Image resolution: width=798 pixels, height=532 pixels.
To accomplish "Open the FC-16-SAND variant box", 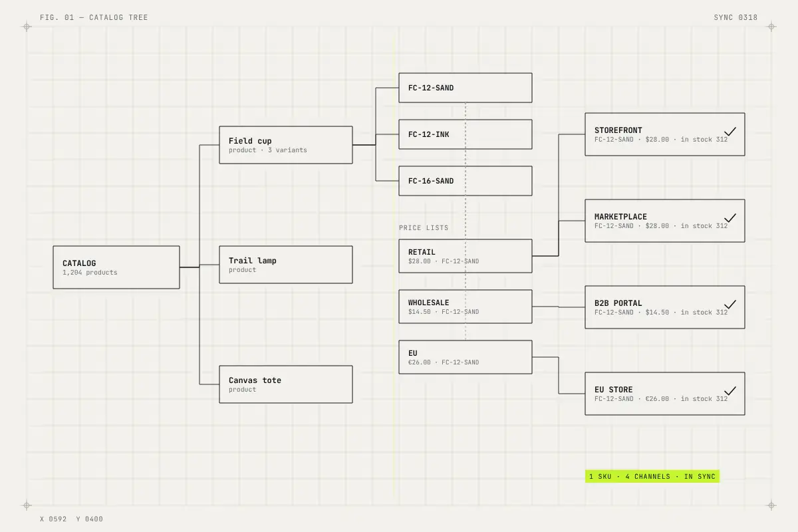I will pyautogui.click(x=465, y=181).
